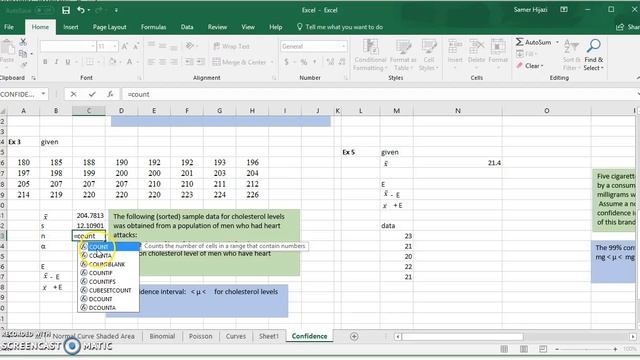Open the File tab
The width and height of the screenshot is (640, 360).
(9, 27)
